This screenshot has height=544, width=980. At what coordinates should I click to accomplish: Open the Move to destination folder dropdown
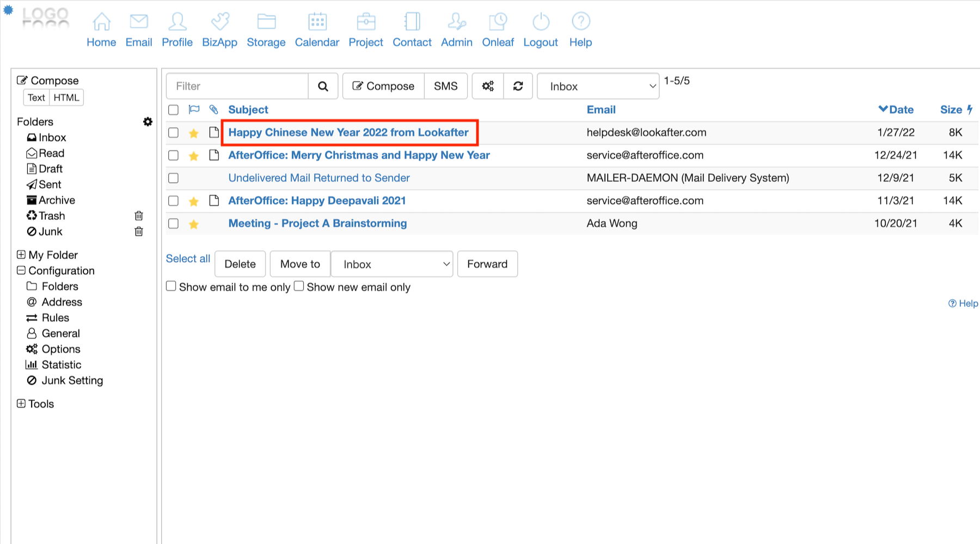click(x=392, y=264)
